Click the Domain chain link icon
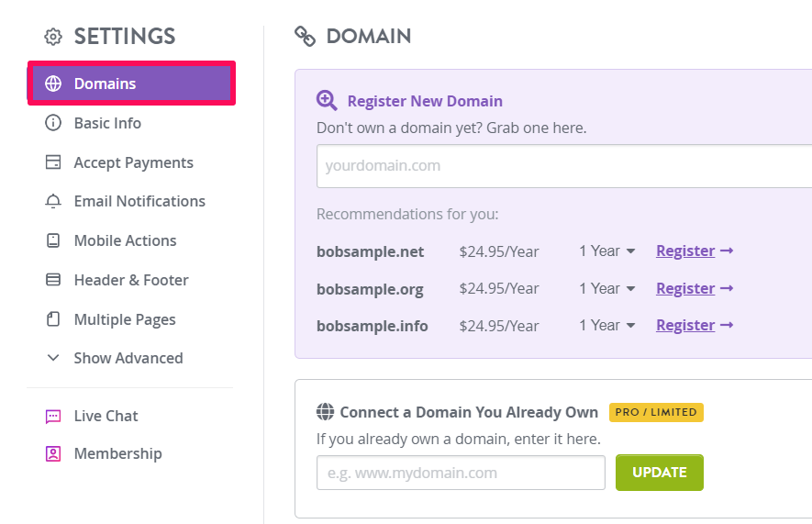This screenshot has height=524, width=812. click(305, 36)
